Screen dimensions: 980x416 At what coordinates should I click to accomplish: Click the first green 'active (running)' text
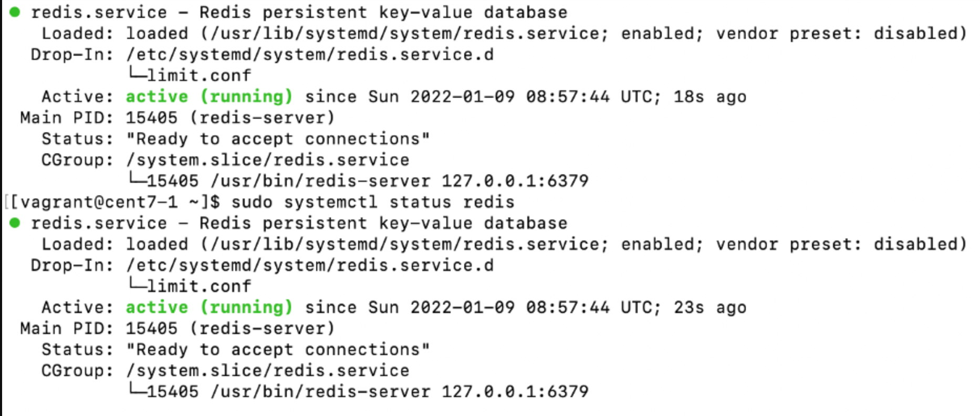coord(209,97)
